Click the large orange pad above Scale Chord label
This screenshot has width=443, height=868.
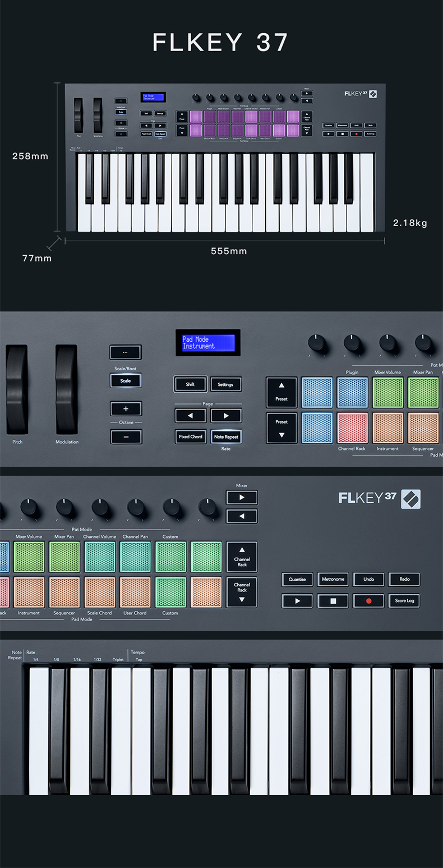[x=100, y=592]
